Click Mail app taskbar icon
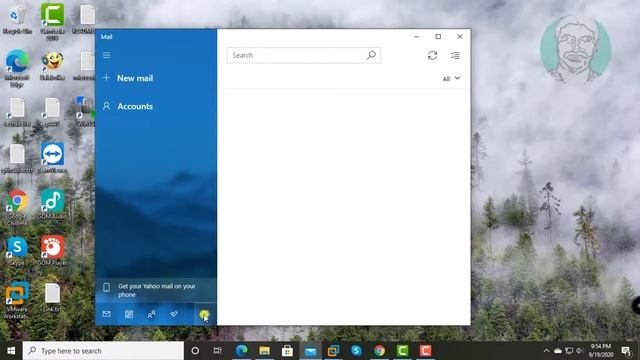 tap(310, 351)
